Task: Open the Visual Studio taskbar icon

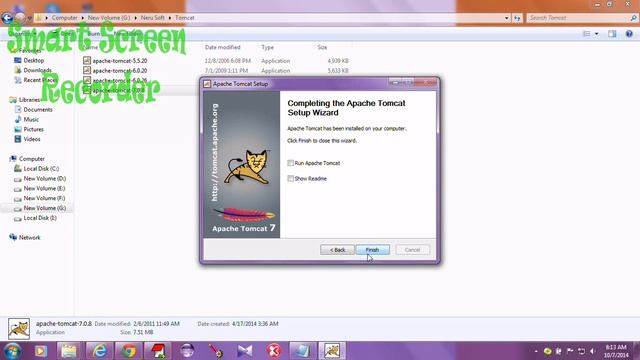Action: tap(245, 351)
